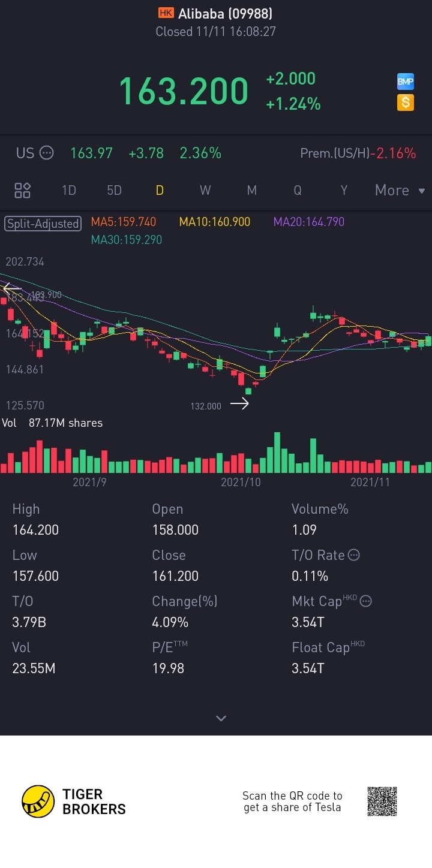
Task: Tap the Tiger Brokers logo
Action: point(74,801)
